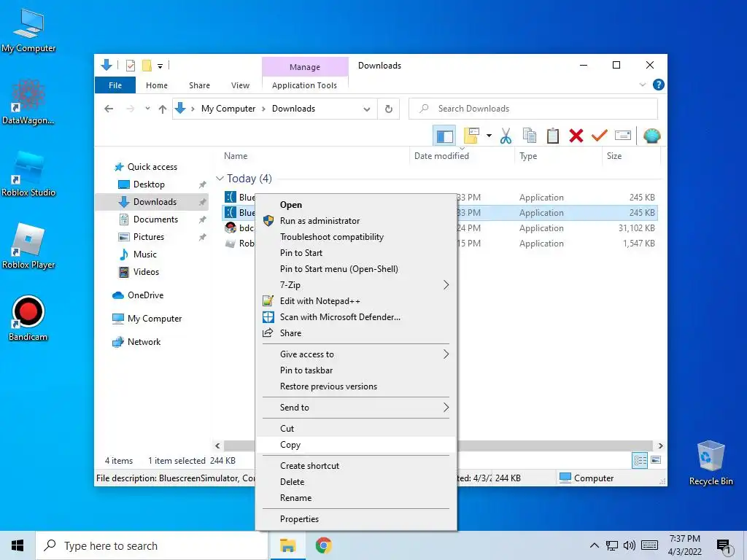The image size is (747, 560).
Task: Go up one folder level arrow
Action: coord(163,109)
